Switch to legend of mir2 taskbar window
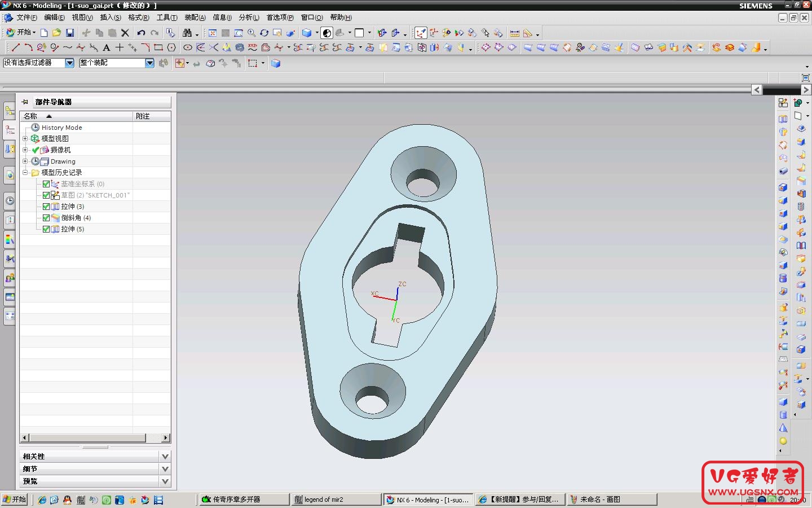 point(336,500)
